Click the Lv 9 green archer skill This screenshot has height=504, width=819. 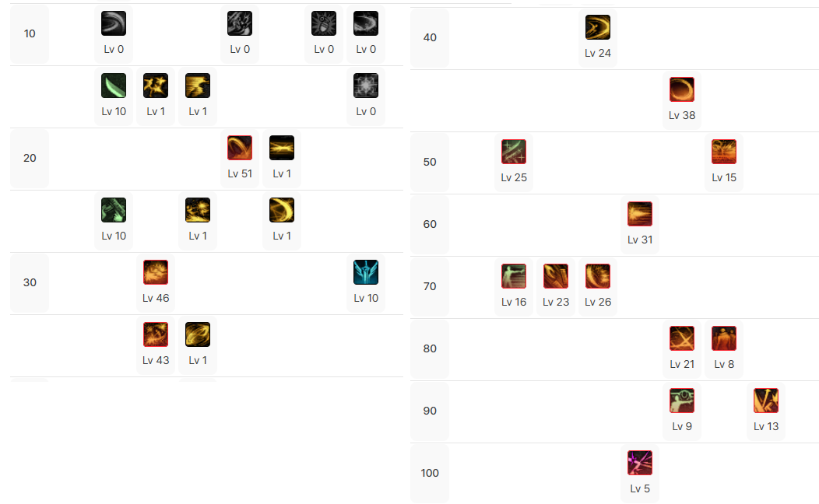tap(682, 401)
